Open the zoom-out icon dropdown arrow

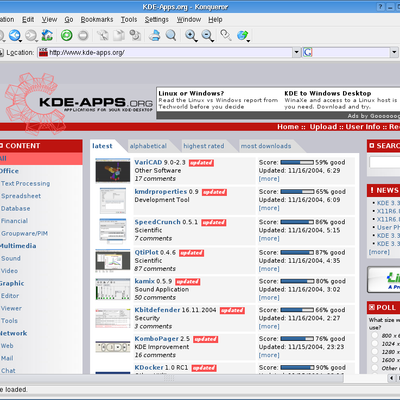pyautogui.click(x=212, y=41)
